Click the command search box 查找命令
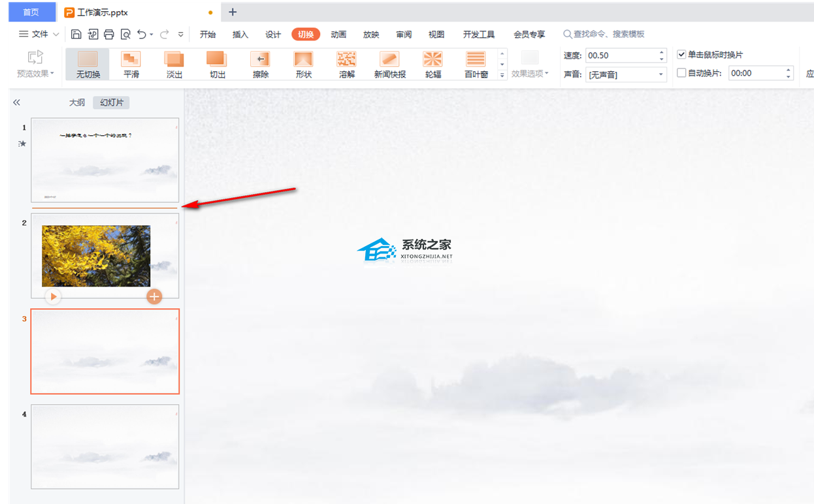The image size is (814, 504). click(604, 34)
